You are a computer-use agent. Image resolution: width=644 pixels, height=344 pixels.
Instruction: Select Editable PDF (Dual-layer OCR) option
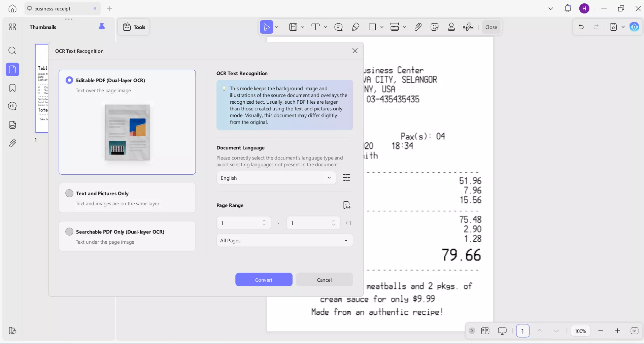pyautogui.click(x=69, y=80)
